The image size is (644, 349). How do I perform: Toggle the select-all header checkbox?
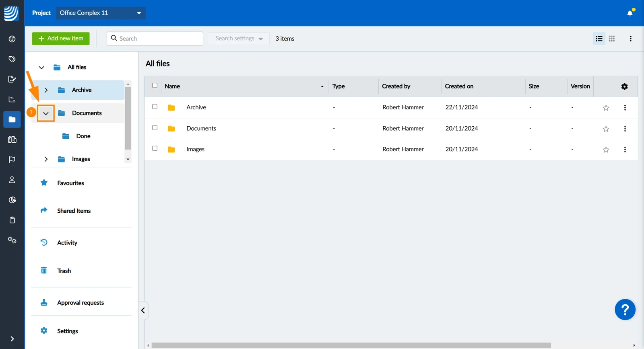(x=155, y=85)
